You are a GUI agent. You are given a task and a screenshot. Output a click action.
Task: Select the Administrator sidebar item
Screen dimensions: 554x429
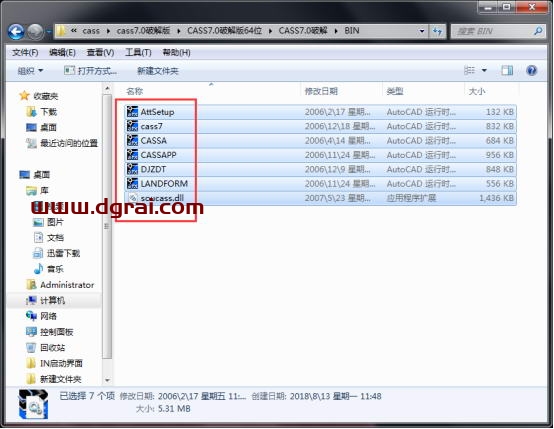click(x=60, y=285)
